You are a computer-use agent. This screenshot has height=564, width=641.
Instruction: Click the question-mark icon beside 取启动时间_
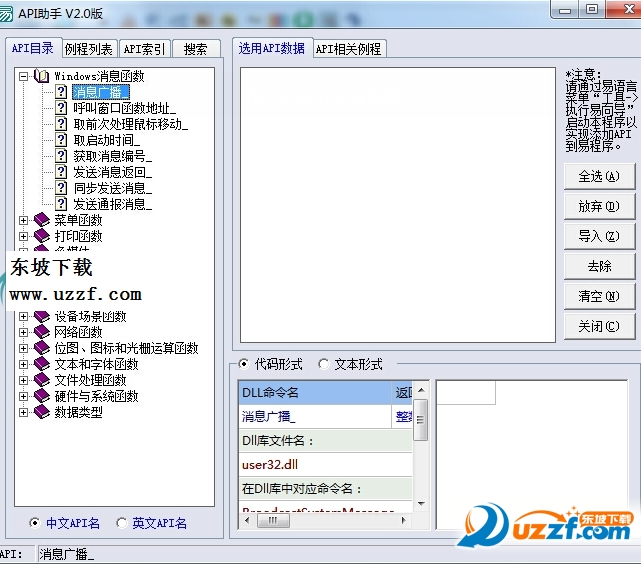click(61, 140)
